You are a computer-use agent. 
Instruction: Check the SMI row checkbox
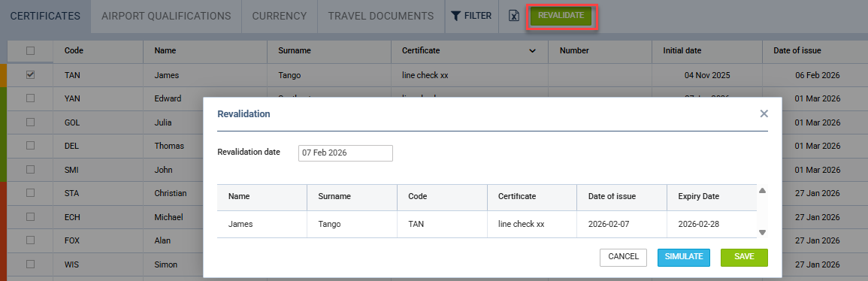31,169
